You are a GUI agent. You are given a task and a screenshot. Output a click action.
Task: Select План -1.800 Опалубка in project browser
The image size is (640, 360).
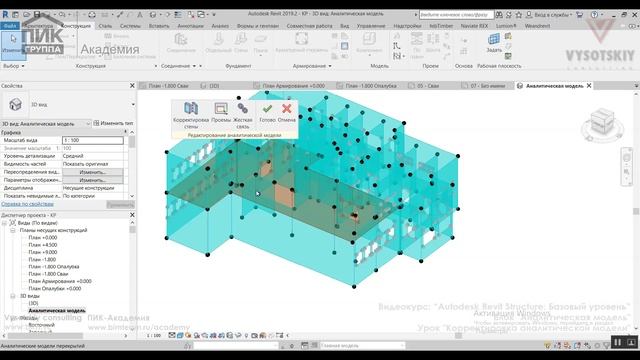click(54, 267)
